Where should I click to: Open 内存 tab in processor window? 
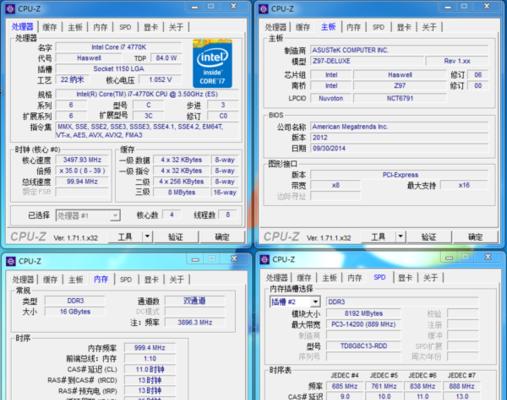(100, 27)
